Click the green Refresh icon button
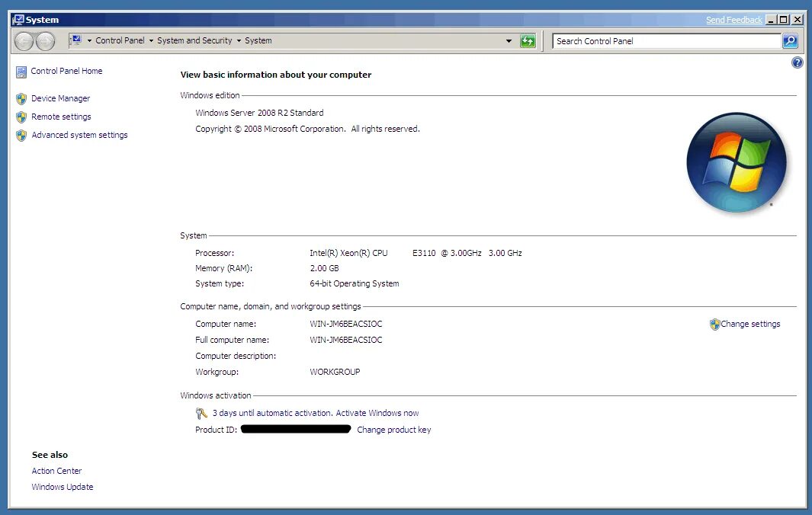The image size is (812, 515). click(x=528, y=41)
